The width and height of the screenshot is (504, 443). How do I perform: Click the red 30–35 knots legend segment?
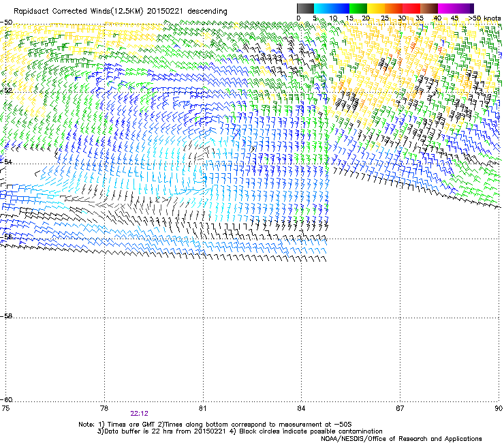click(411, 8)
